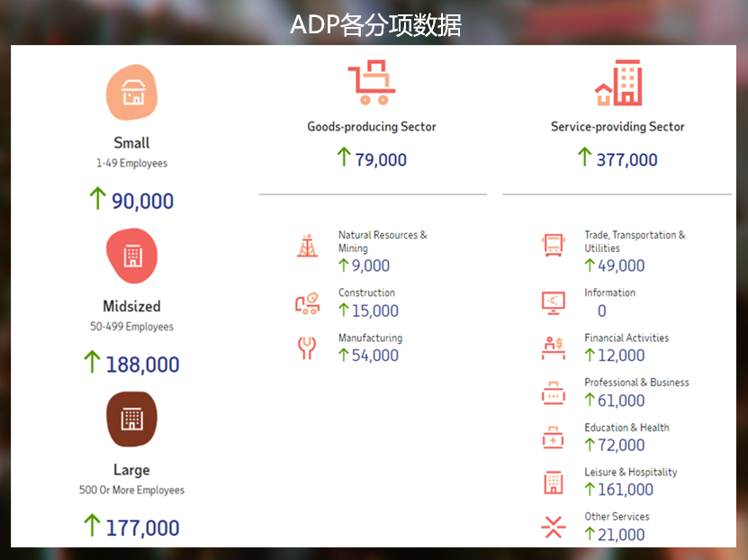The height and width of the screenshot is (560, 748).
Task: Click the green arrow beside 377,000
Action: point(585,157)
